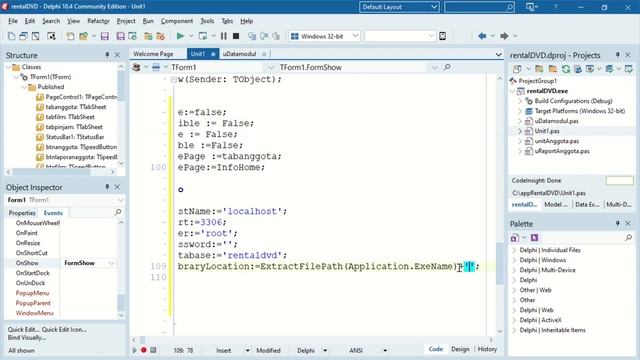The width and height of the screenshot is (640, 360).
Task: Click the Save All toolbar icon
Action: [120, 36]
